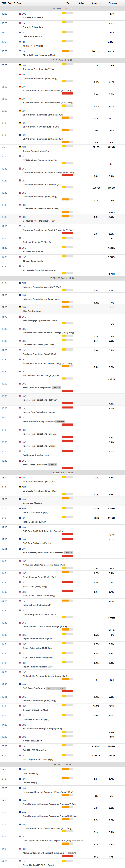Click the EU flag beside 10-y Bond Auction

20,307
